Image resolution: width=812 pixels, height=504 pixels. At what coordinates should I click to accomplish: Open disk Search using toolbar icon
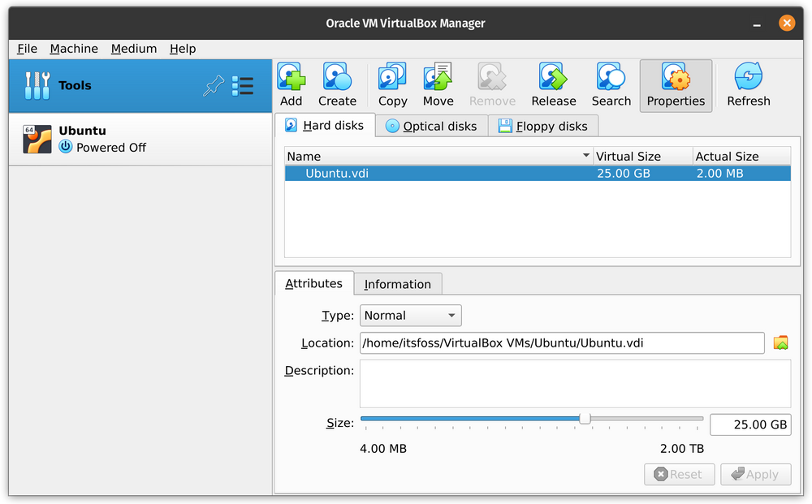611,78
